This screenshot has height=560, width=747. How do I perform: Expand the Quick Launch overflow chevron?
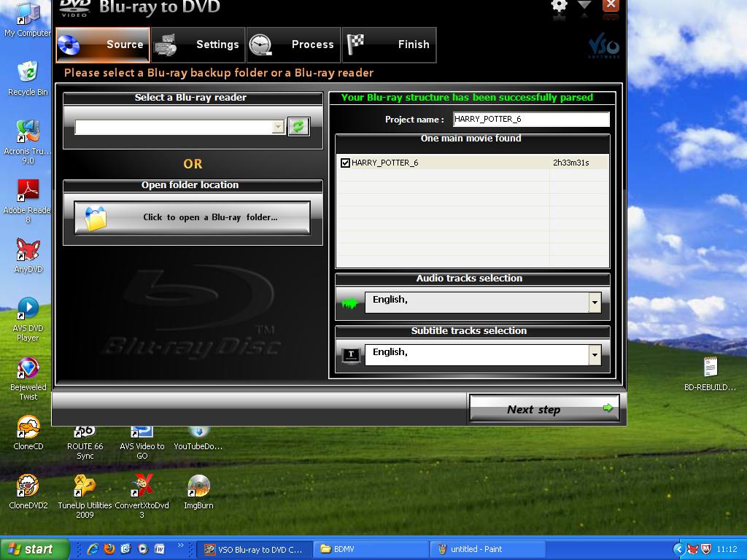[181, 545]
